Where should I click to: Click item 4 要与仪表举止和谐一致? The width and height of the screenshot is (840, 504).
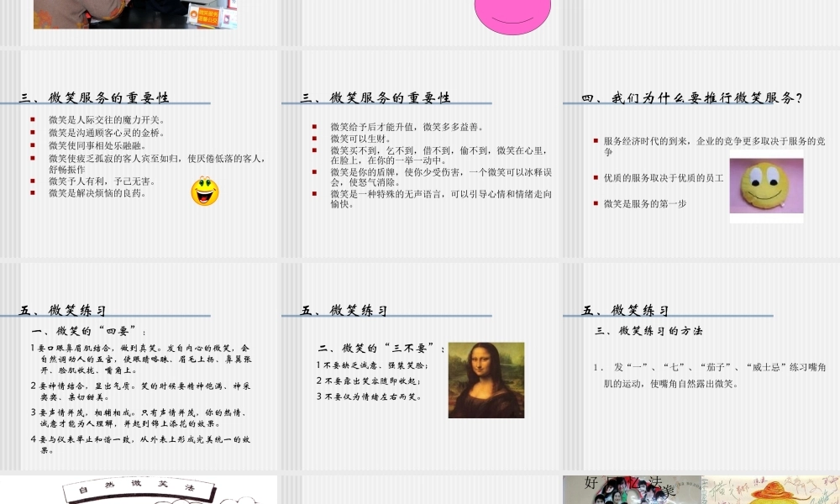(x=141, y=444)
